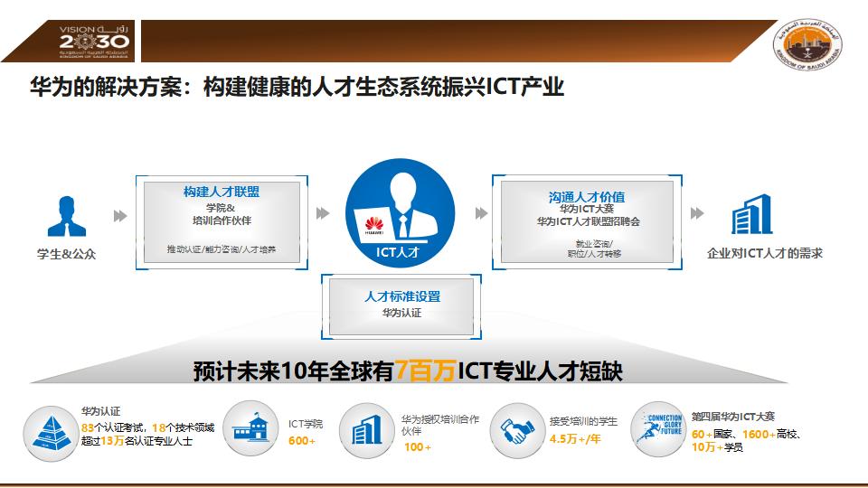The height and width of the screenshot is (488, 868).
Task: Click the 10万+学员 text
Action: [x=717, y=447]
